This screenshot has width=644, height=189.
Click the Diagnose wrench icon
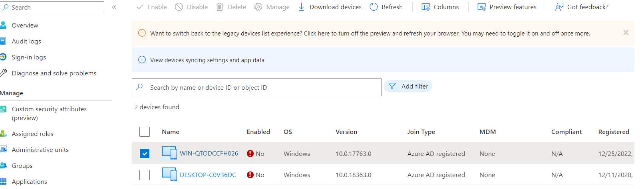tap(3, 73)
